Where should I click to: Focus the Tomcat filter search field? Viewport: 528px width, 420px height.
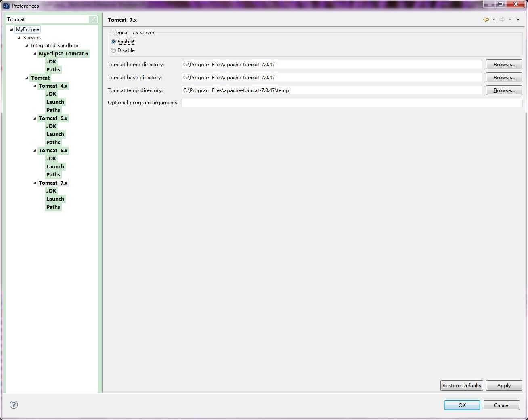(x=48, y=19)
